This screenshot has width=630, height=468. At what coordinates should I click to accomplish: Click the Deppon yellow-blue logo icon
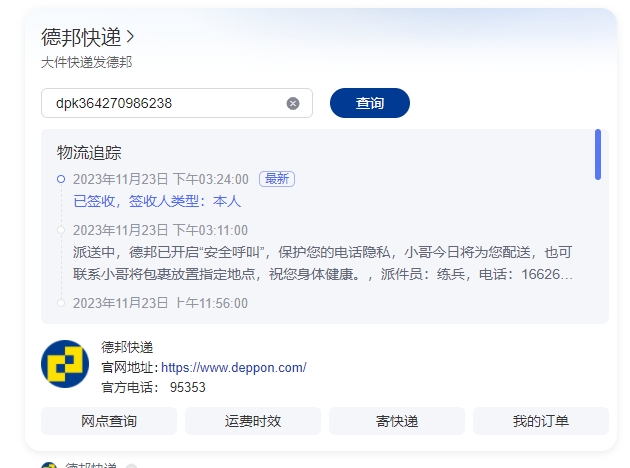65,364
